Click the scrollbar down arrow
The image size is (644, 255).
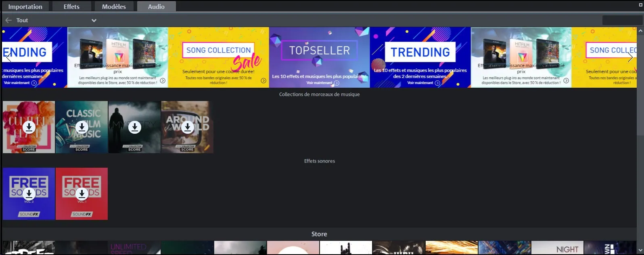click(x=640, y=251)
